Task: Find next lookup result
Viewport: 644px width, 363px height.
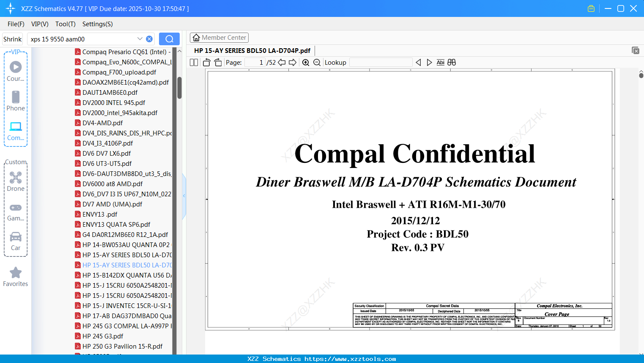Action: pos(429,62)
